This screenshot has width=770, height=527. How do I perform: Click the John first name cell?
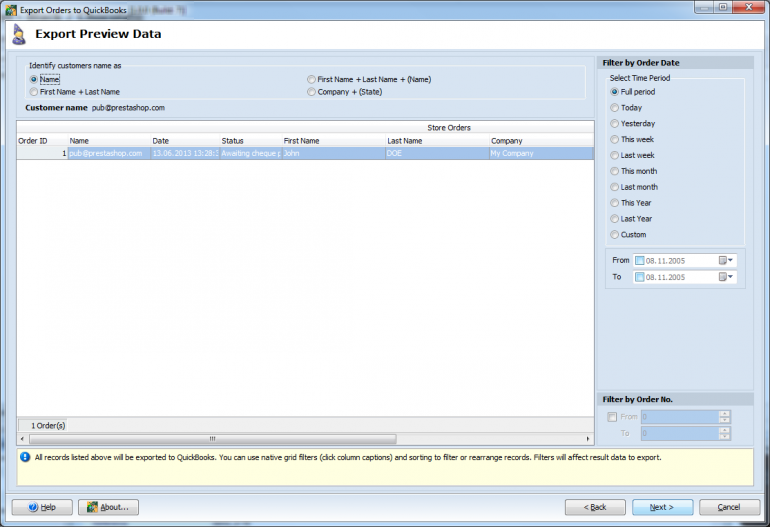tap(333, 153)
